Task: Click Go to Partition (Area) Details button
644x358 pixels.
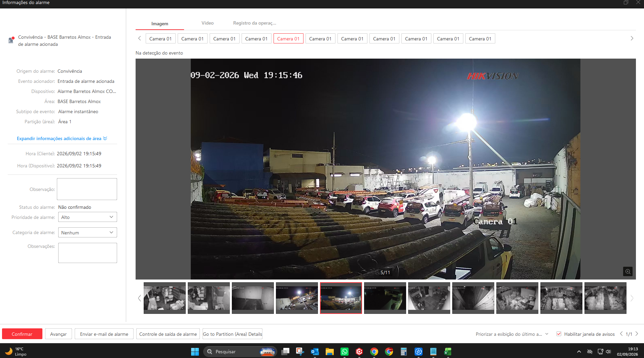Action: (x=232, y=334)
